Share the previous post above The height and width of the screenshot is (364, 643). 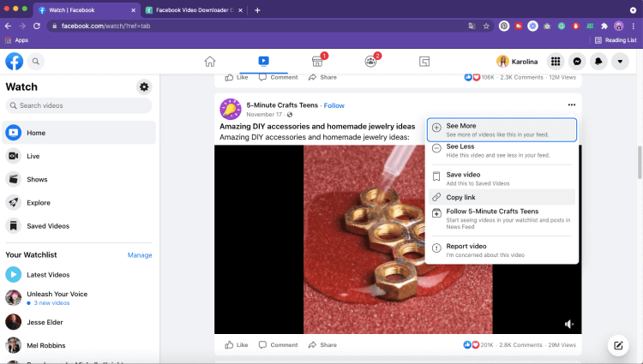(x=322, y=77)
